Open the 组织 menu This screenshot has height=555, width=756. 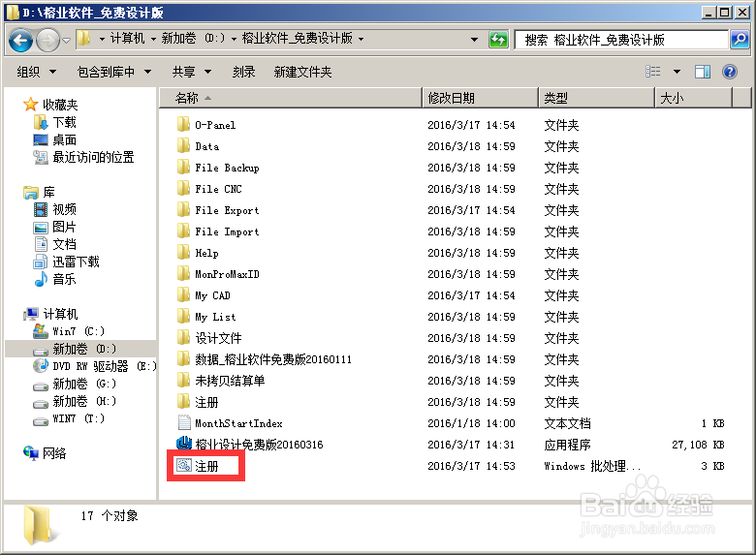[x=36, y=72]
